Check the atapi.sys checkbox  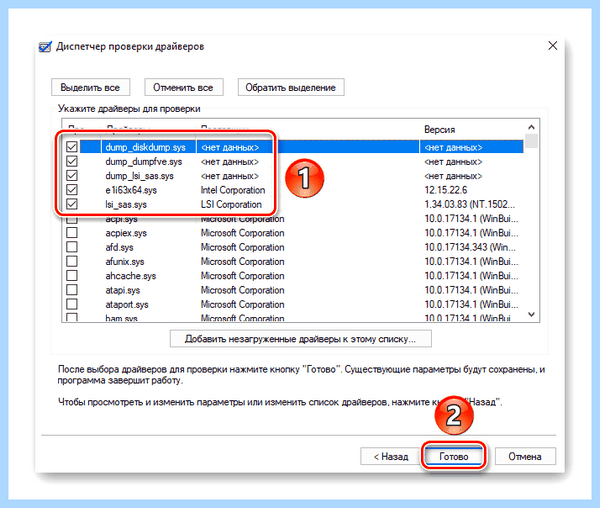pyautogui.click(x=72, y=290)
